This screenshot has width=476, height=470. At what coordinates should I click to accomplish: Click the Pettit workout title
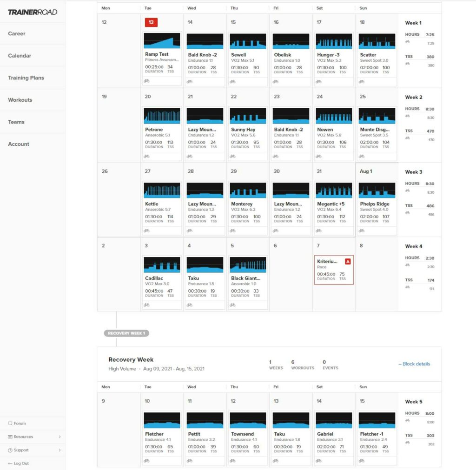tap(194, 434)
